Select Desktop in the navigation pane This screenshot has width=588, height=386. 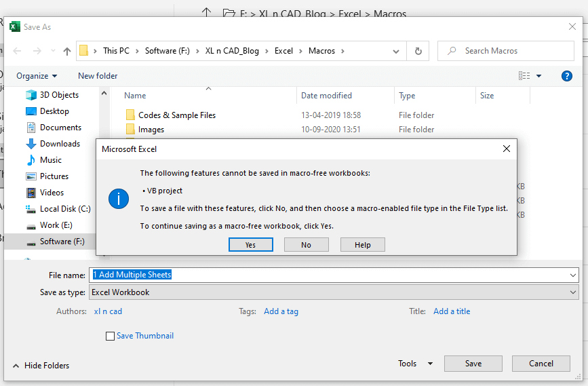click(47, 111)
